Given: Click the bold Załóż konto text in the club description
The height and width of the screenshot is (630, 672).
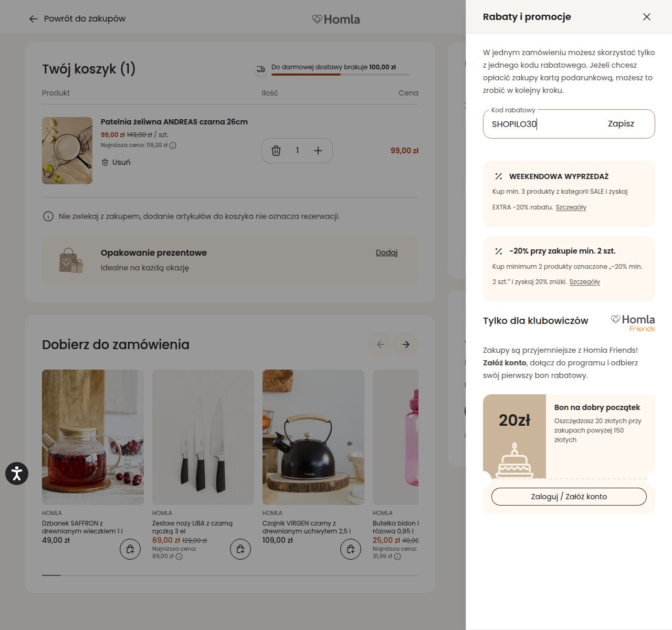Looking at the screenshot, I should coord(505,363).
